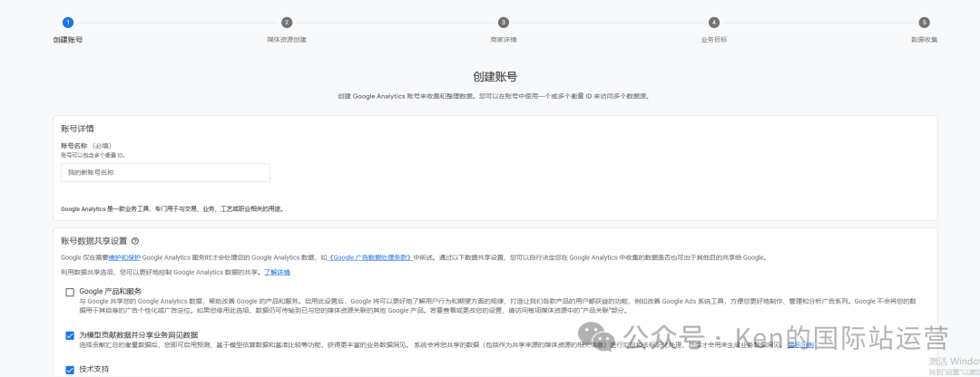The height and width of the screenshot is (377, 980).
Task: Click the 了解详情 link
Action: (x=277, y=272)
